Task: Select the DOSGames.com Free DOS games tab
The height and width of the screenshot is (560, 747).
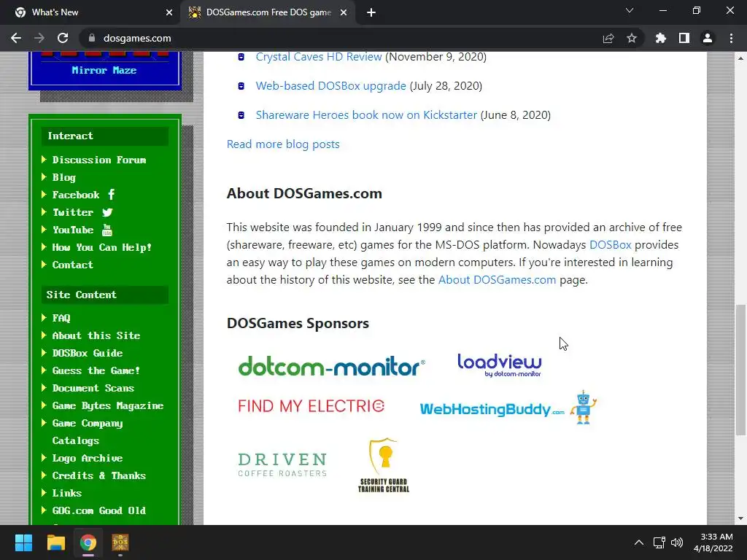Action: [268, 12]
